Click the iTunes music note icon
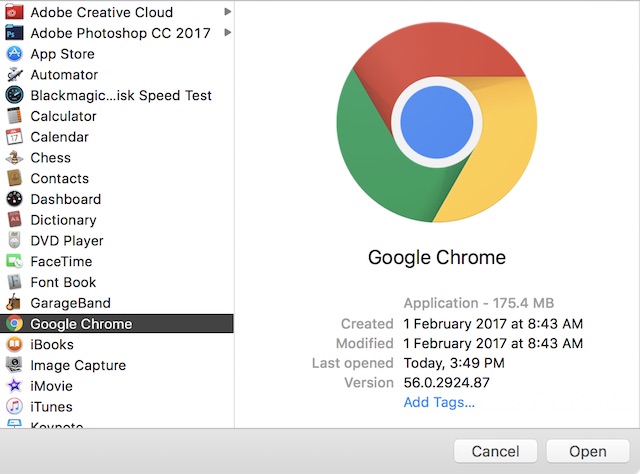 [x=14, y=406]
